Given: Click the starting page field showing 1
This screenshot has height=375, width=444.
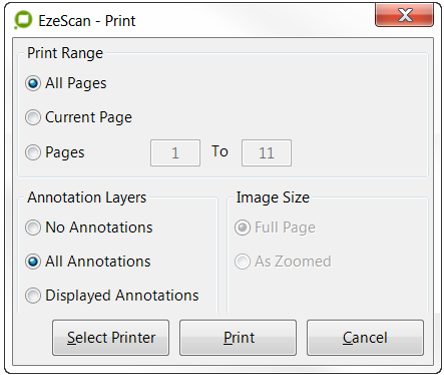Looking at the screenshot, I should click(x=175, y=153).
